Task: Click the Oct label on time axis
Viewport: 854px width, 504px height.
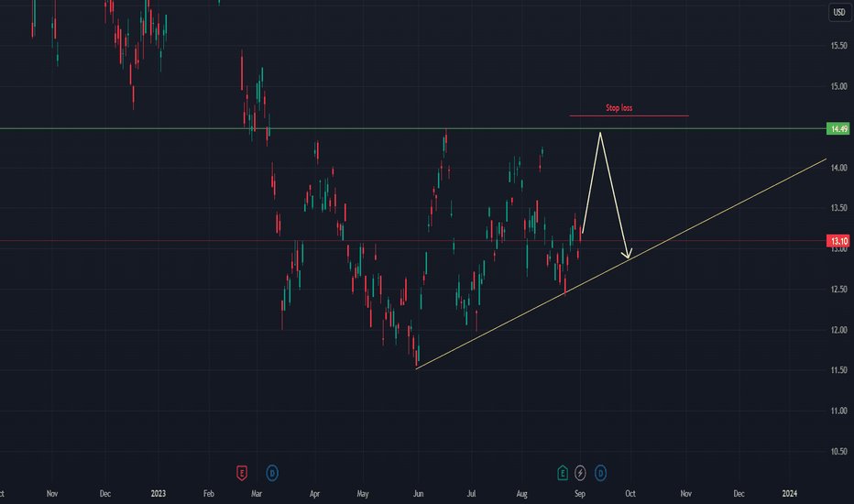Action: click(x=630, y=493)
